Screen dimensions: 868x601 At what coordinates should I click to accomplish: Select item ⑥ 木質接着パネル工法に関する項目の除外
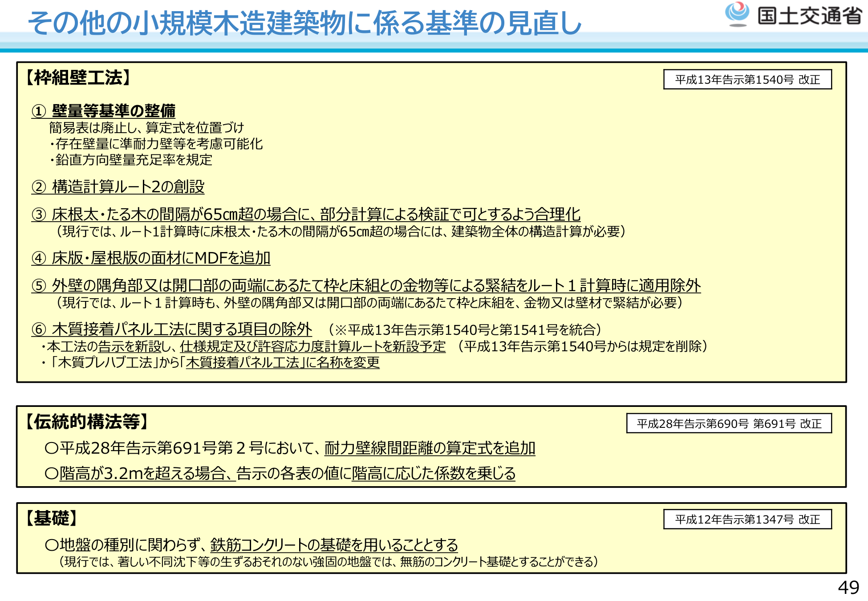click(x=172, y=329)
